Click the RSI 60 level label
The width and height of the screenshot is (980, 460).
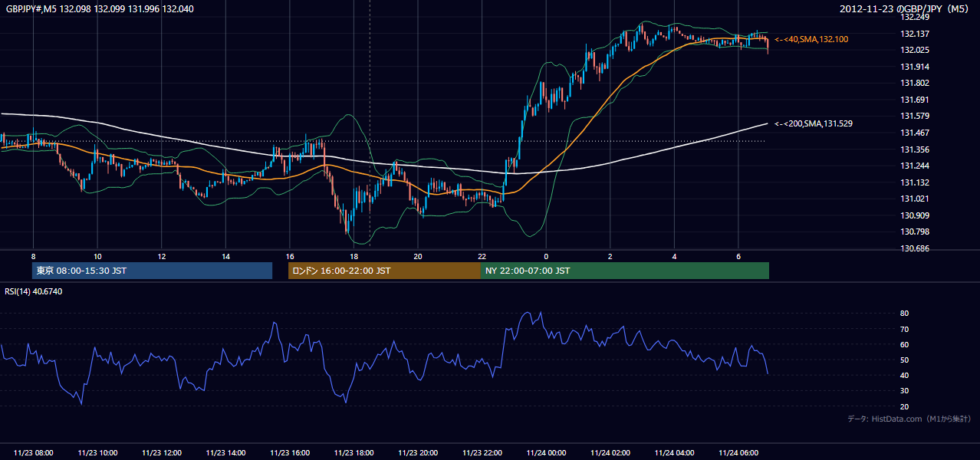coord(904,344)
